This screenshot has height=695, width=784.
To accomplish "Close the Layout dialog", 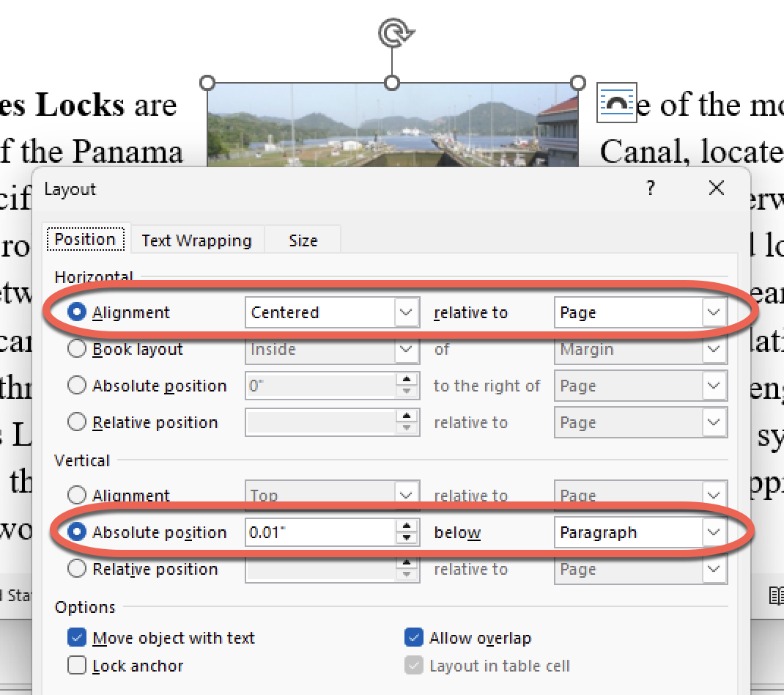I will 716,189.
